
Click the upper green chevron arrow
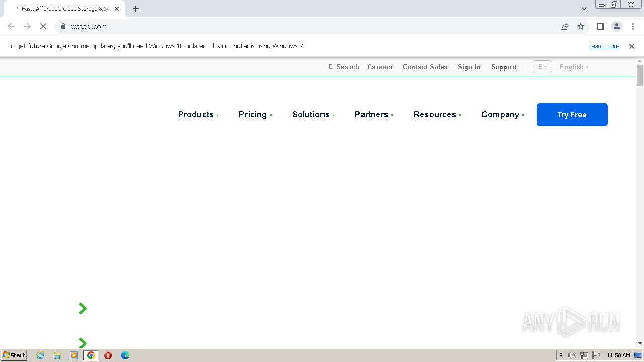[83, 308]
